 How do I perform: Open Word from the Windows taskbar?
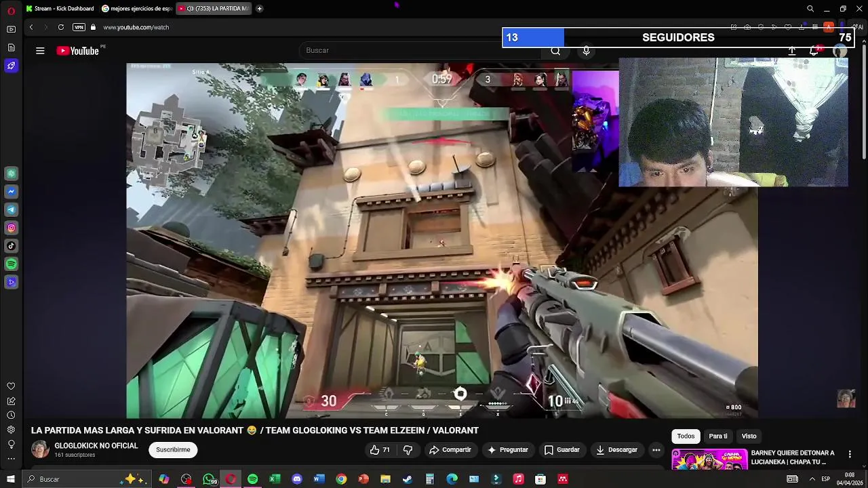(x=319, y=479)
